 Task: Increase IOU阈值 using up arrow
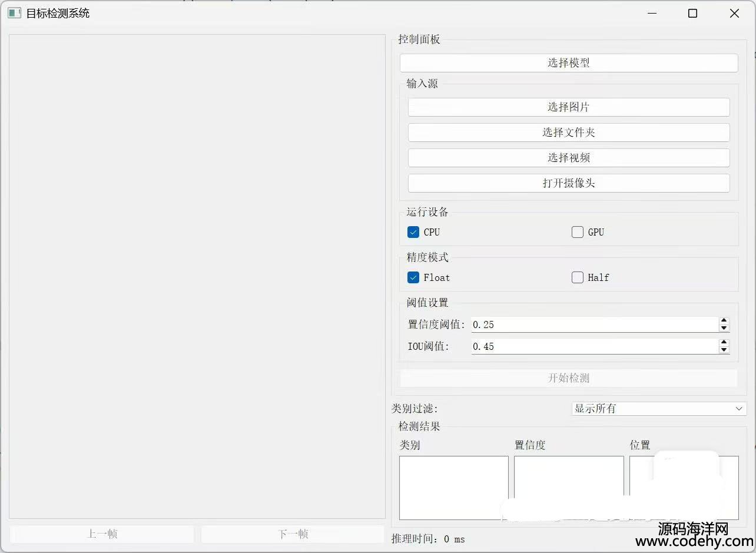pyautogui.click(x=724, y=343)
